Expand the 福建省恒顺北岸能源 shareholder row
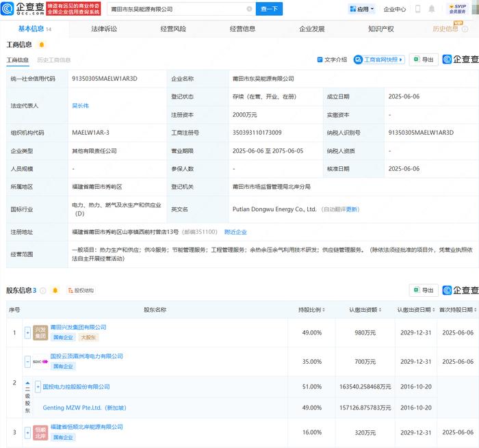This screenshot has height=448, width=479. click(x=27, y=432)
